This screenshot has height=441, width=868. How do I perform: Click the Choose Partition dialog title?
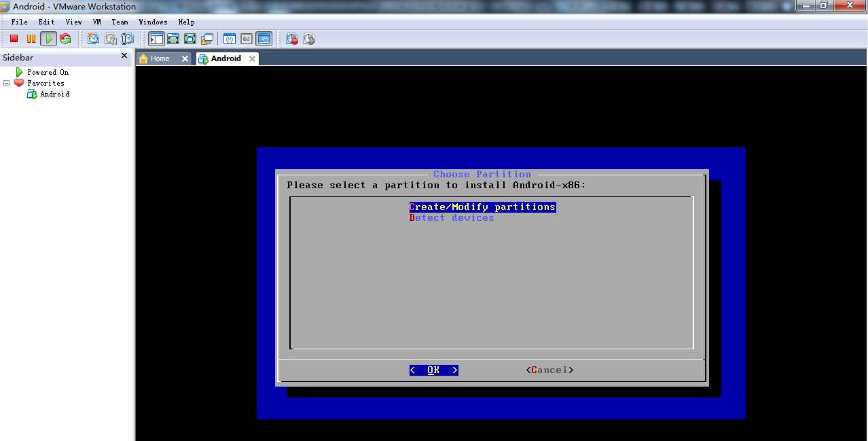coord(482,174)
